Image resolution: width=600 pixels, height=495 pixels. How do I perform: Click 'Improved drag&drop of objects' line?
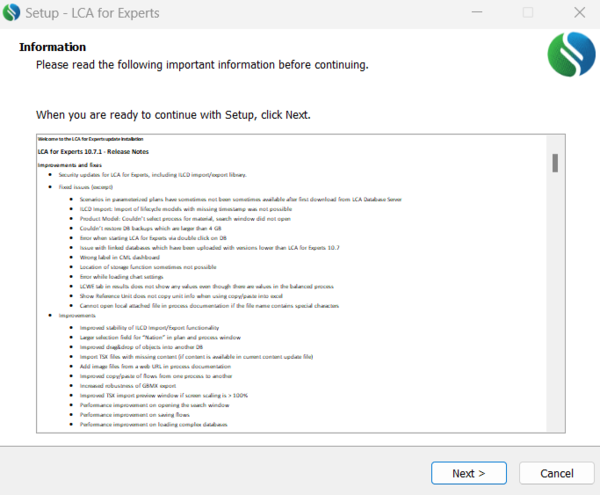pyautogui.click(x=141, y=347)
